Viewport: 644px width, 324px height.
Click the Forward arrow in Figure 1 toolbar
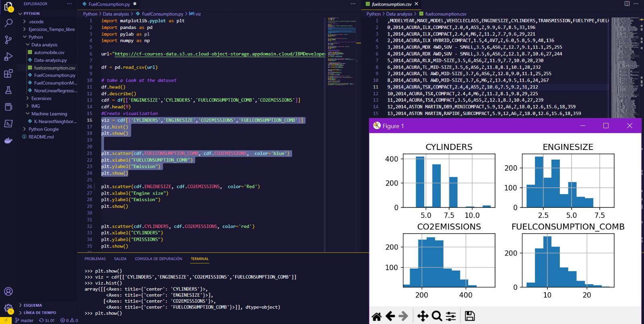pyautogui.click(x=403, y=316)
